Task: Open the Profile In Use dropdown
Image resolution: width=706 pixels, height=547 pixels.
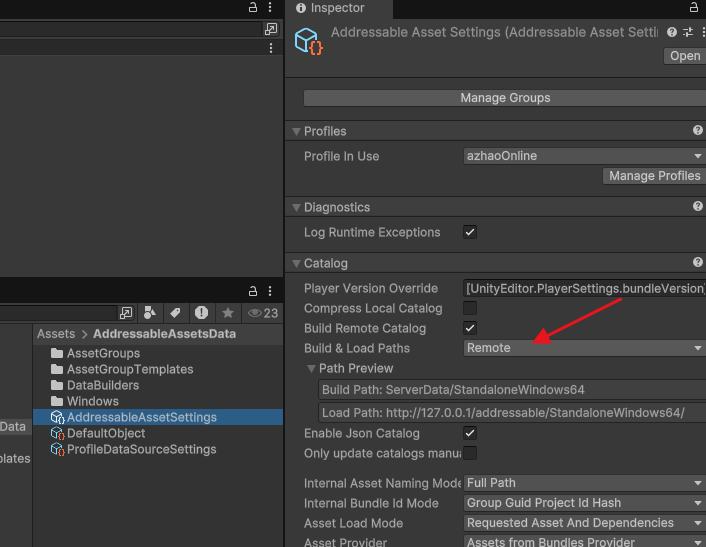Action: pyautogui.click(x=584, y=156)
